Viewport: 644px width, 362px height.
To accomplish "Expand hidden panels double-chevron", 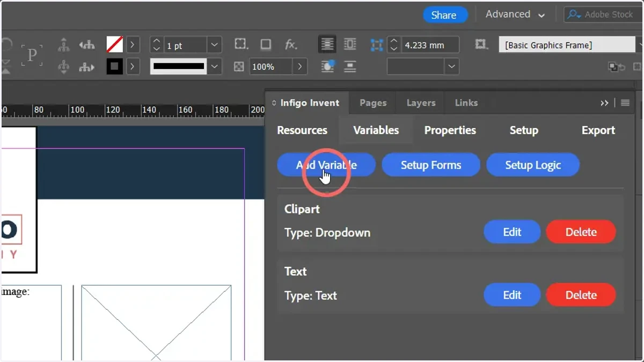I will point(604,103).
